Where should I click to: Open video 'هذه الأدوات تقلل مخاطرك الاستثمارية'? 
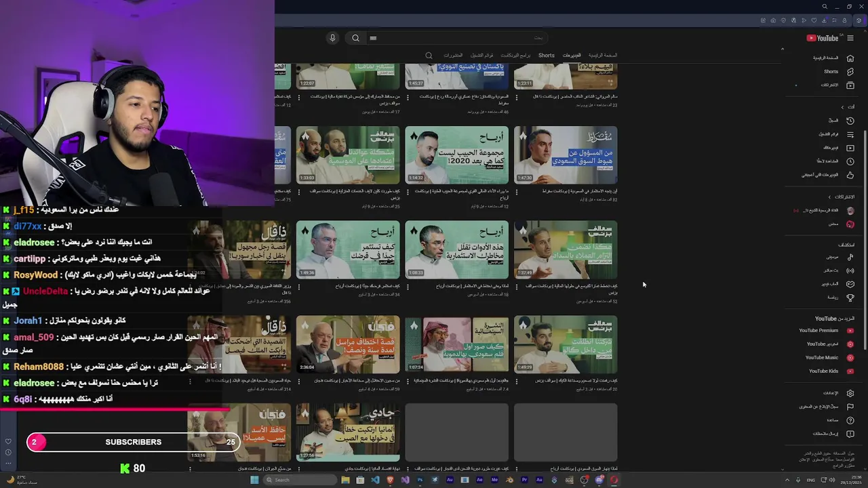[456, 249]
